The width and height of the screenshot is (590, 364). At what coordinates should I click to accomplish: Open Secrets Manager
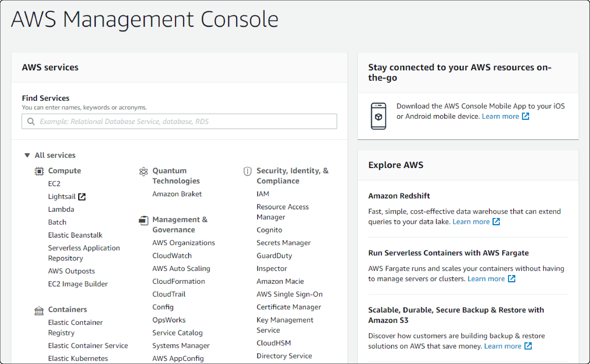click(284, 243)
